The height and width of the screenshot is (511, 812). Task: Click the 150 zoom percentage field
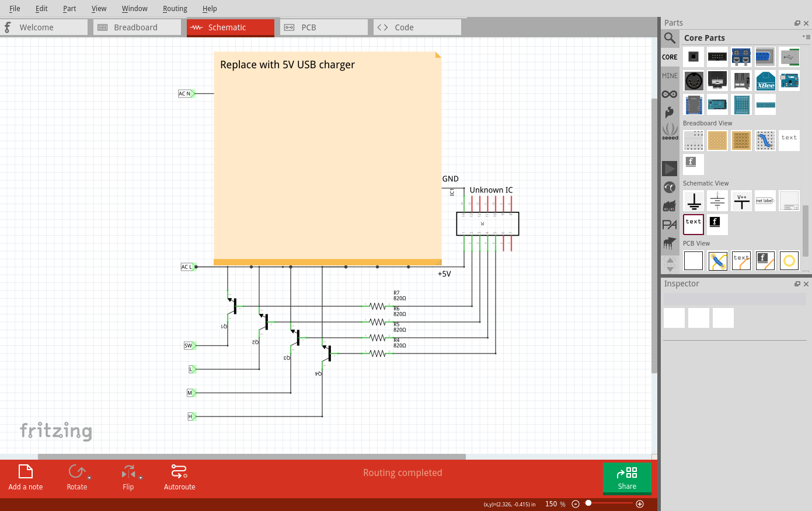pyautogui.click(x=551, y=504)
